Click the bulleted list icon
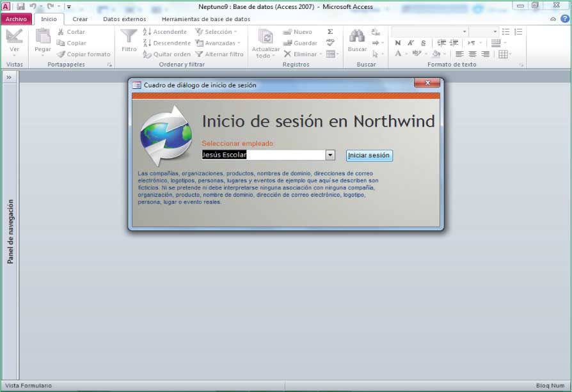This screenshot has height=392, width=572. point(505,32)
